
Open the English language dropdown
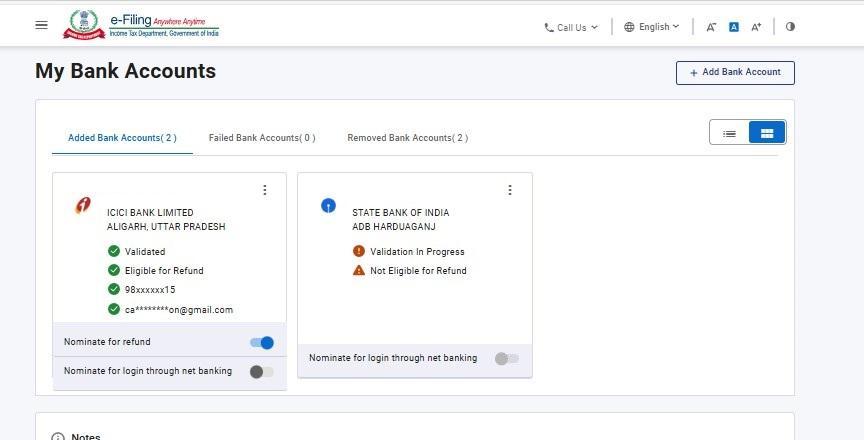(x=651, y=27)
